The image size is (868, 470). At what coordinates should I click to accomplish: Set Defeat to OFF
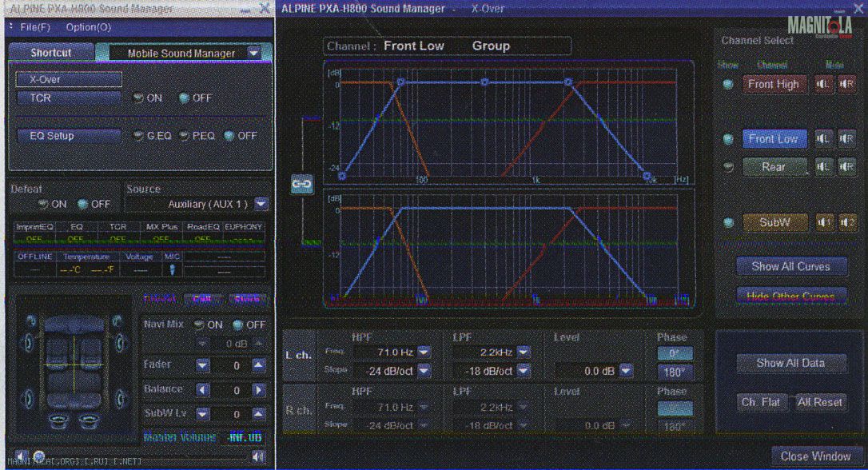tap(82, 205)
